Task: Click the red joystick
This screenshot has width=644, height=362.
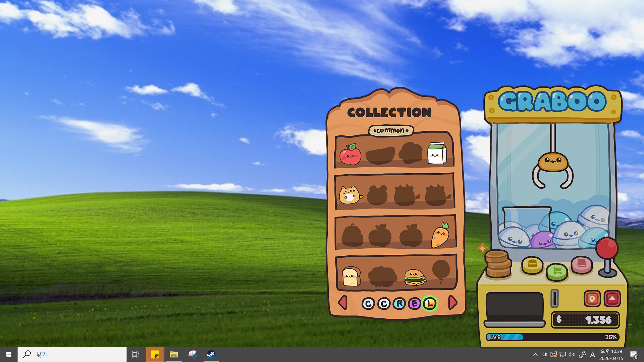Action: coord(606,249)
